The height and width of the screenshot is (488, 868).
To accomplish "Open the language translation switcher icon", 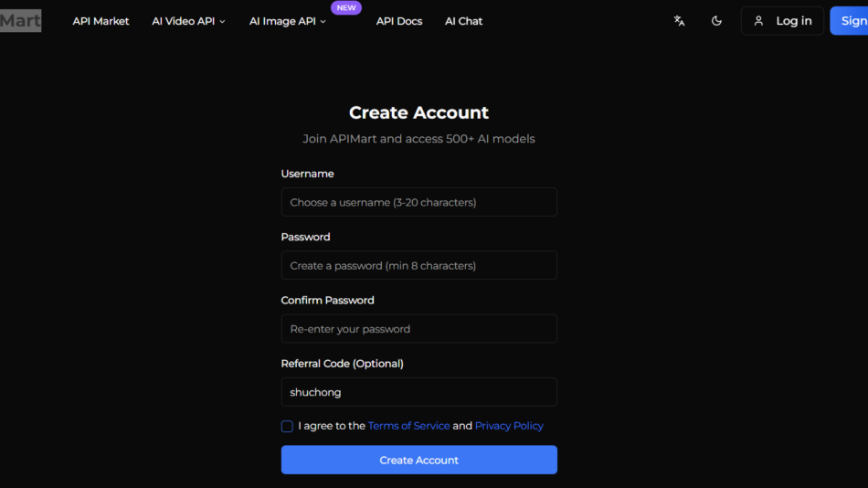I will pyautogui.click(x=679, y=21).
